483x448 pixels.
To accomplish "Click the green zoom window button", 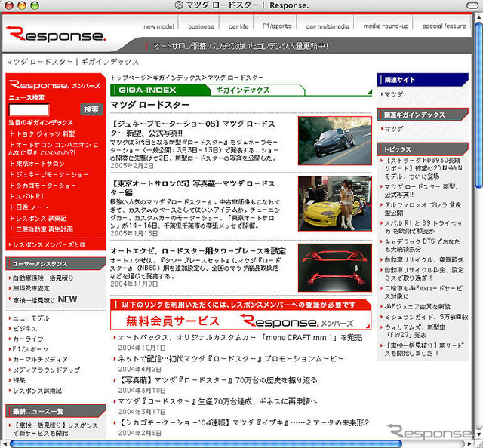I will click(x=35, y=5).
